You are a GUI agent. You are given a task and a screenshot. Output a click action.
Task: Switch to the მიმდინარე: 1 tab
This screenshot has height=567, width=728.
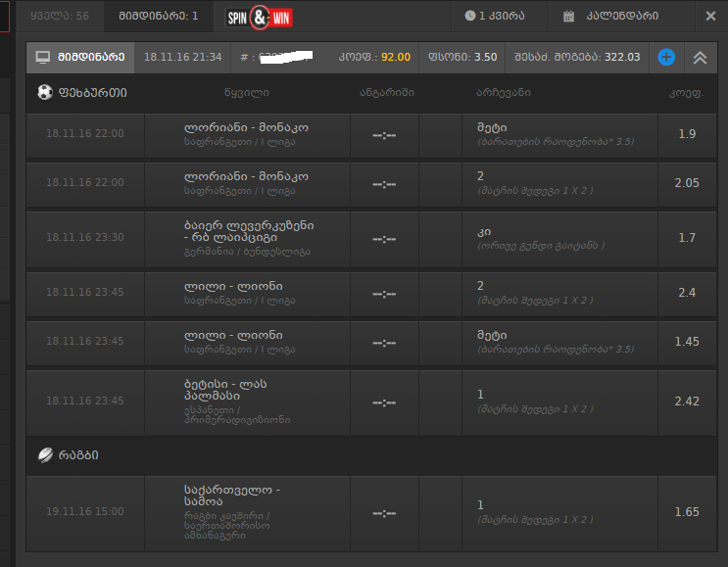(159, 16)
